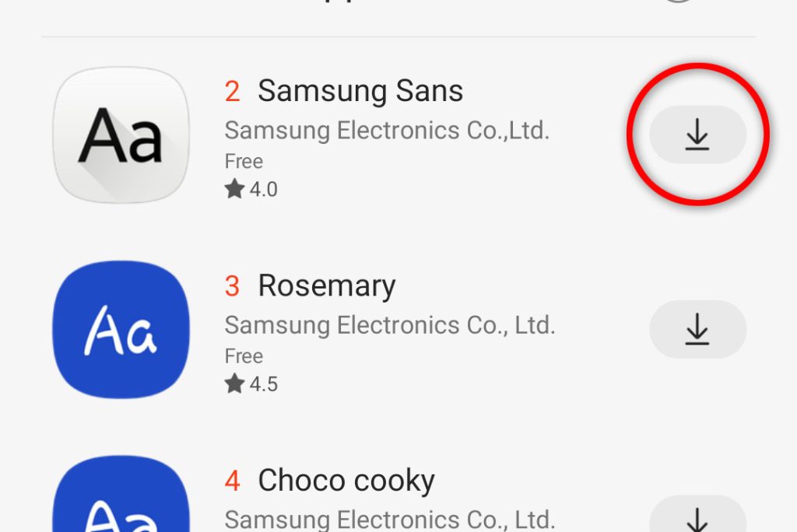Screen dimensions: 797x532
Task: Tap the 4.0 rating value
Action: pos(263,190)
